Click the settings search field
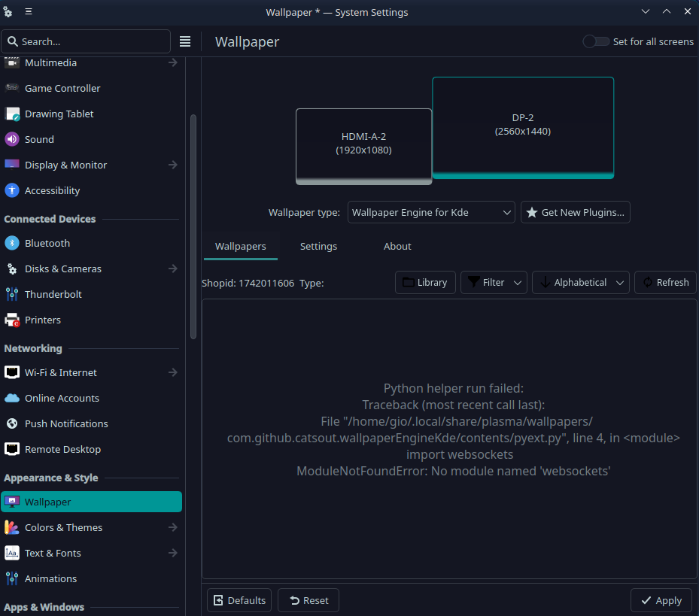 (87, 41)
